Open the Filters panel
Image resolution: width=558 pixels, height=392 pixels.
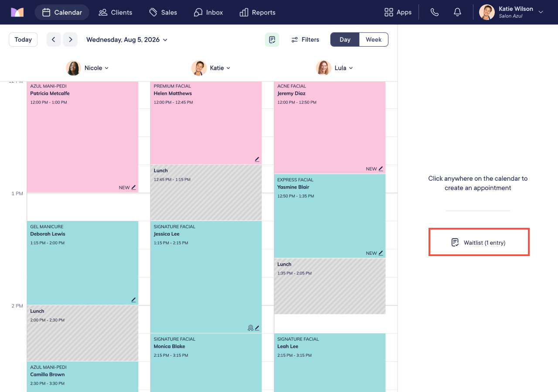[x=305, y=40]
